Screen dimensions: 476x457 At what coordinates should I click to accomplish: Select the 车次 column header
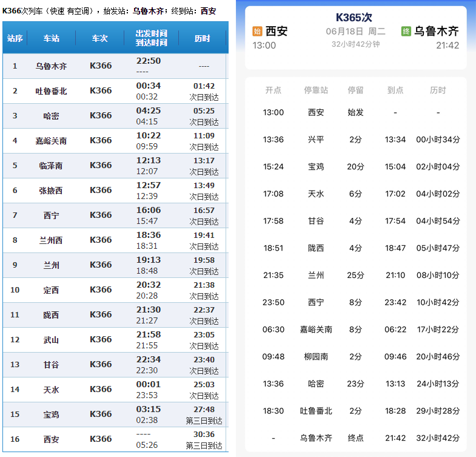pos(100,38)
